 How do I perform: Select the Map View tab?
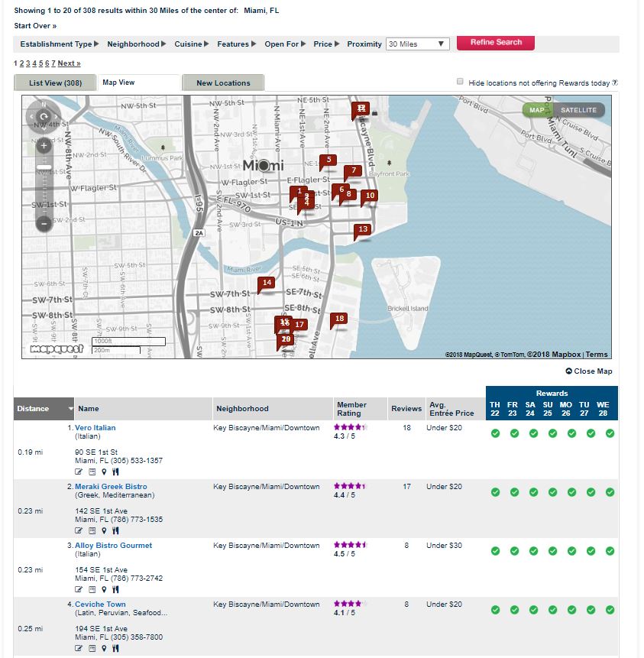point(139,83)
